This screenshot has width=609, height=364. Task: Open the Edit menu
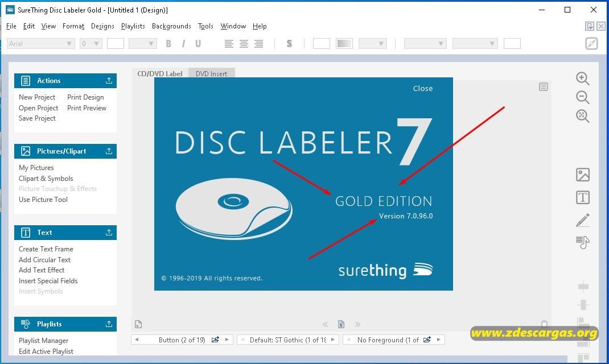28,26
